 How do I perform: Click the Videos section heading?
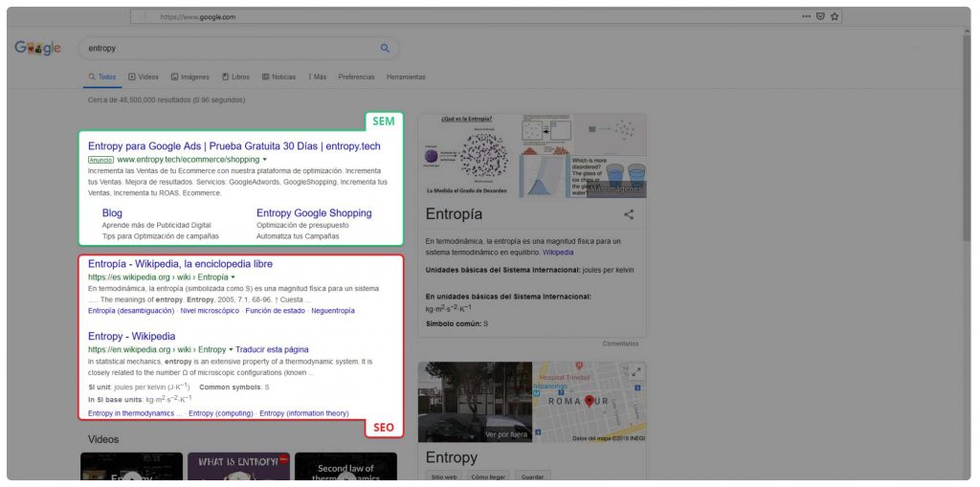point(103,439)
